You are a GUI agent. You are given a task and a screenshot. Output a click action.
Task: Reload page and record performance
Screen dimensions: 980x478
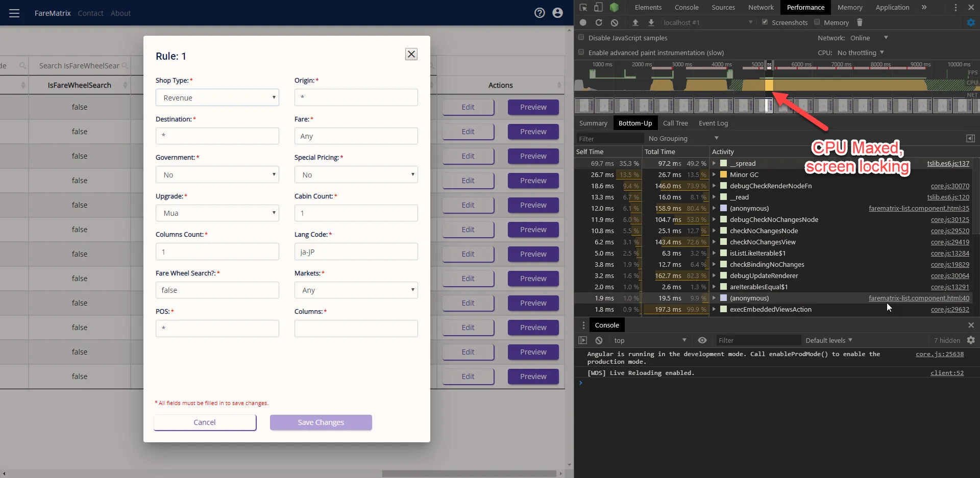pos(599,22)
